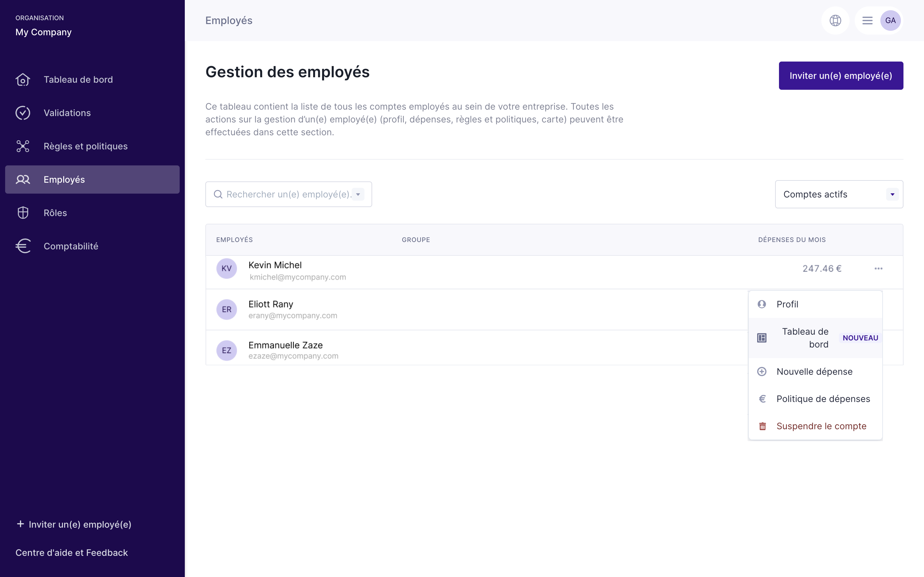924x577 pixels.
Task: Click the GA user avatar
Action: click(890, 21)
